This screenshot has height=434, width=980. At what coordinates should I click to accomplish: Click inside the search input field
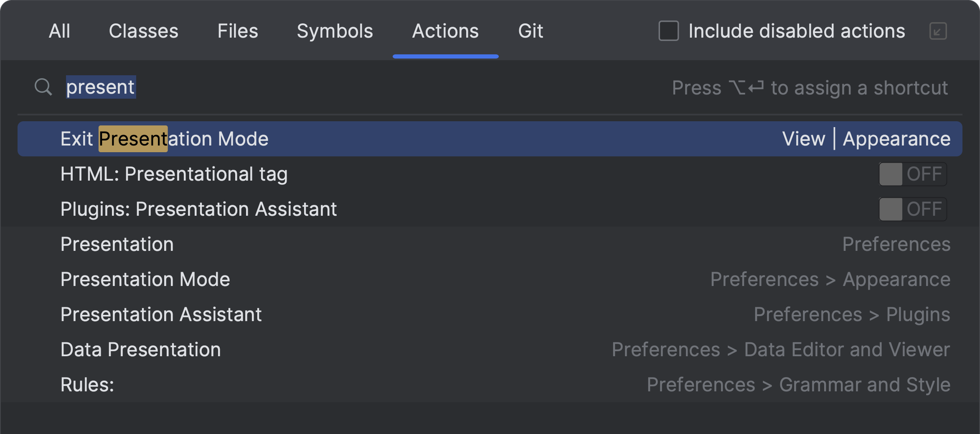(x=292, y=87)
